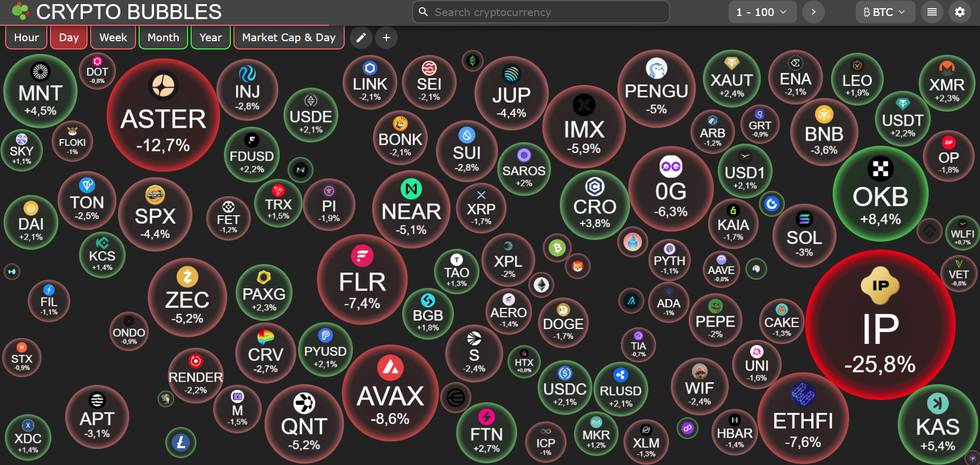Viewport: 980px width, 465px height.
Task: Open the DOGE bubble
Action: point(563,322)
